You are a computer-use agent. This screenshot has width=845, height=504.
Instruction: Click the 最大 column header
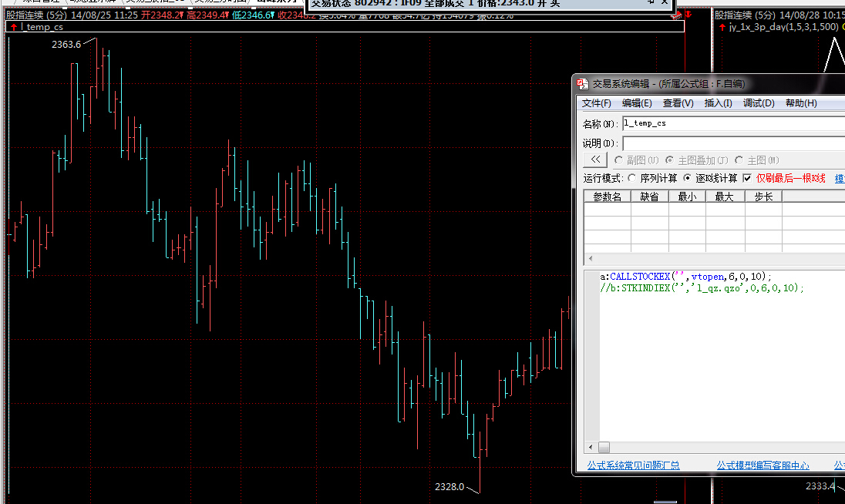(725, 197)
